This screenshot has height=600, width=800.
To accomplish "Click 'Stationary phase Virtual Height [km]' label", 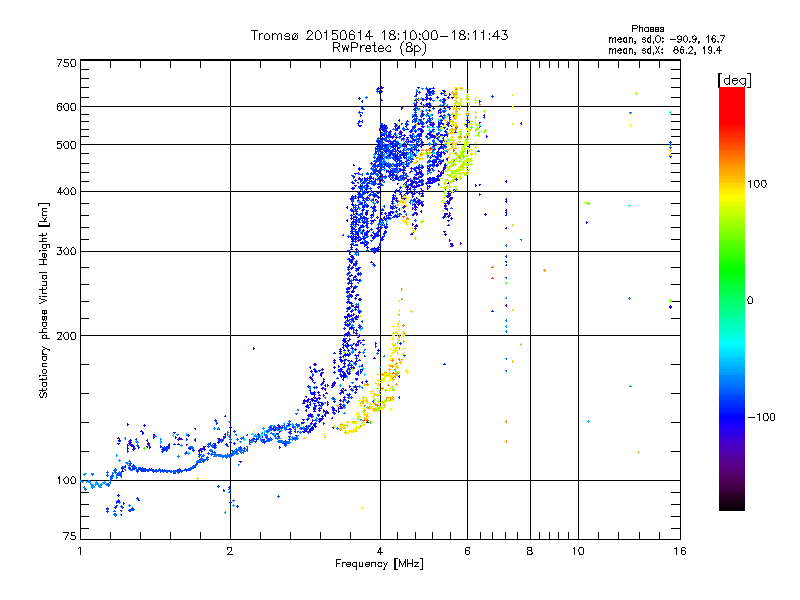I will pos(43,300).
